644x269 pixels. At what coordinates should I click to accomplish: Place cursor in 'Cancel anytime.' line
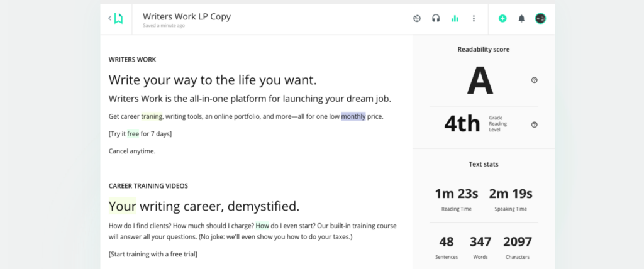pos(132,151)
